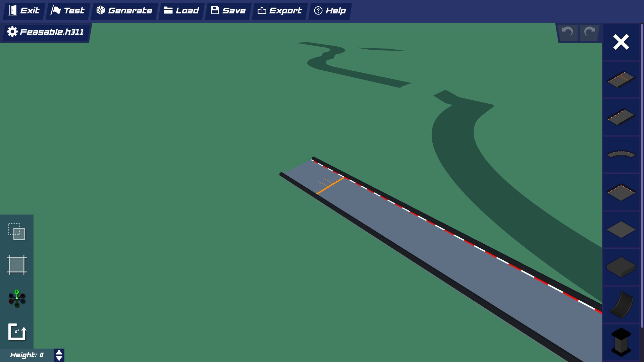Undo the last action

[x=568, y=32]
